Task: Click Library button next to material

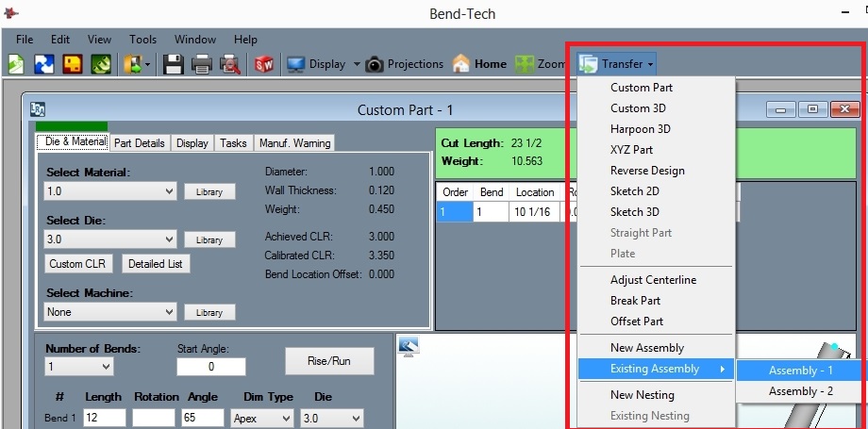Action: (x=209, y=192)
